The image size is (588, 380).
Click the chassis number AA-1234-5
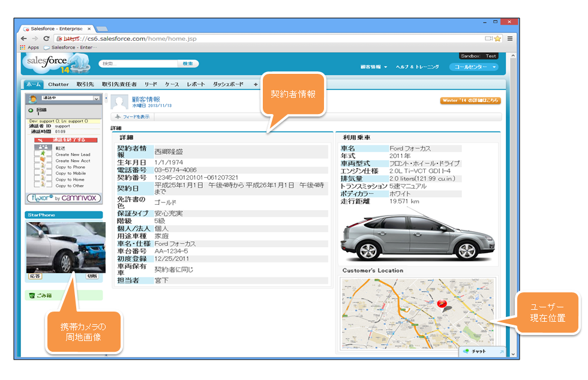pos(172,251)
